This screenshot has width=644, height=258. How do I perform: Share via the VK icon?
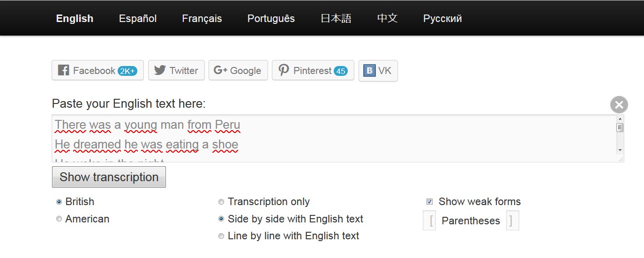(369, 71)
